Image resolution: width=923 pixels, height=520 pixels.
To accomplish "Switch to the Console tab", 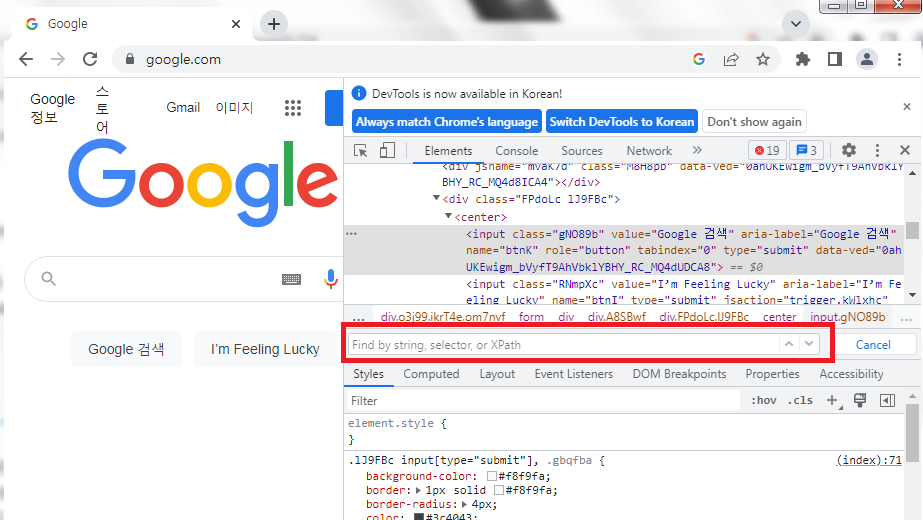I will [x=516, y=151].
